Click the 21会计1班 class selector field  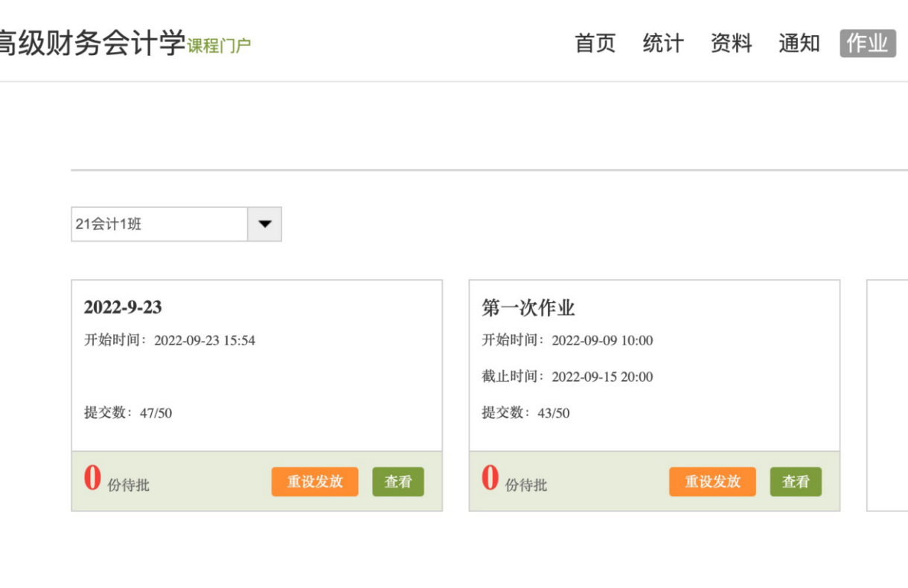[159, 224]
